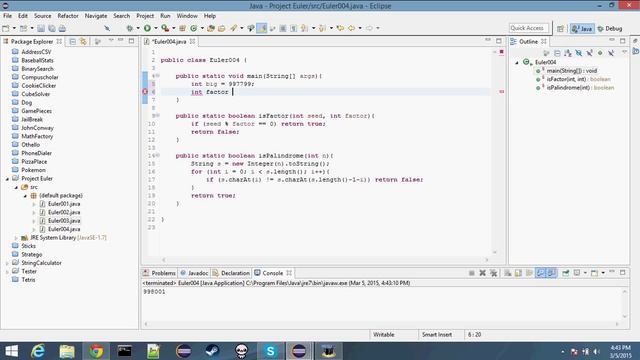Open the Run button dropdown arrow
This screenshot has height=360, width=640.
coord(155,28)
